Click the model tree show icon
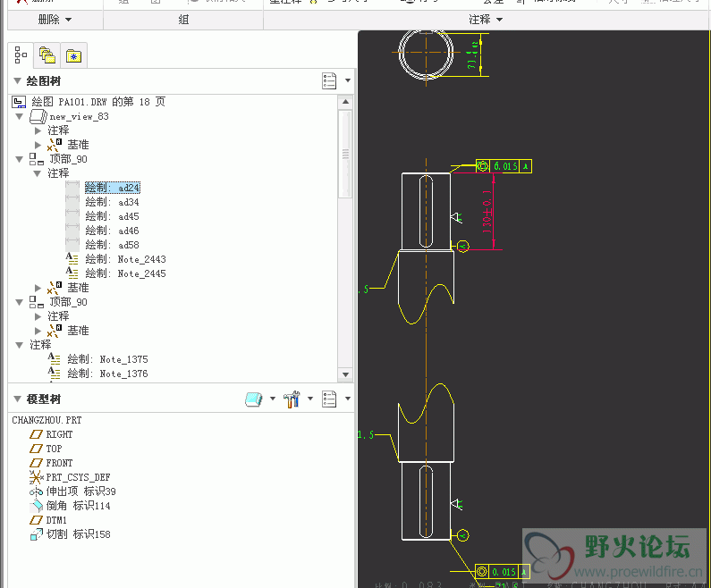 pos(253,399)
